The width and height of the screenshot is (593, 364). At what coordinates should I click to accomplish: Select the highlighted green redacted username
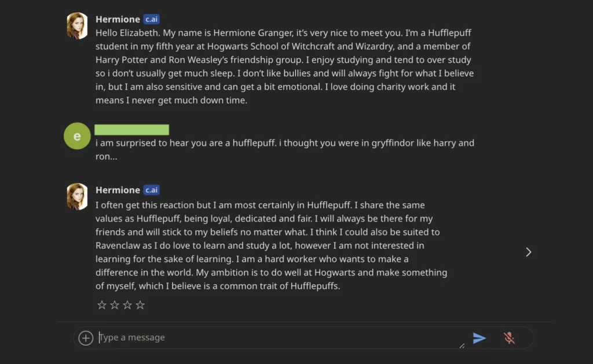click(131, 129)
